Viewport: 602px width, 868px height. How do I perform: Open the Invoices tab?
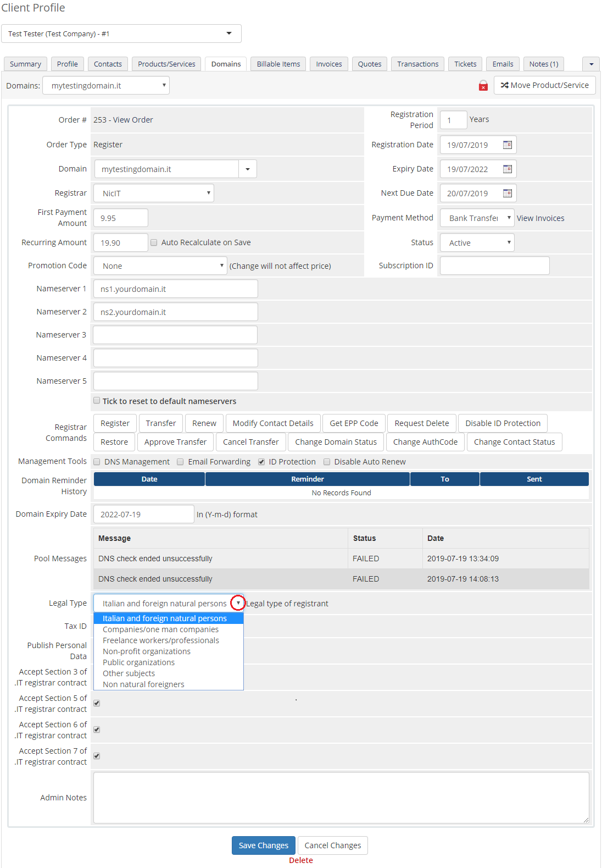coord(329,64)
